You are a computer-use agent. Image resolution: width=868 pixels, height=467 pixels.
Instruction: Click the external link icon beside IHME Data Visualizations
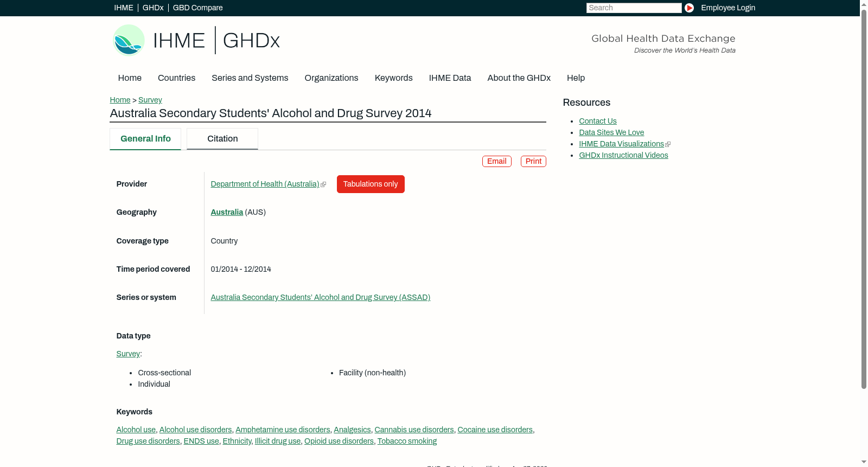[668, 144]
